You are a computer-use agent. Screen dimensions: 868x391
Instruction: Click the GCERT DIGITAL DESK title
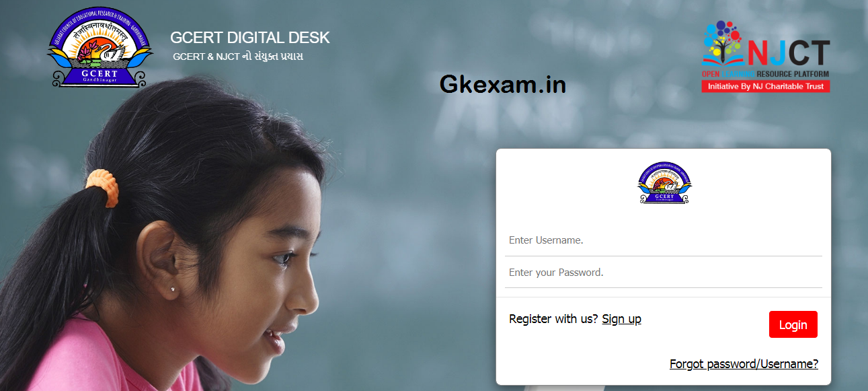tap(250, 38)
